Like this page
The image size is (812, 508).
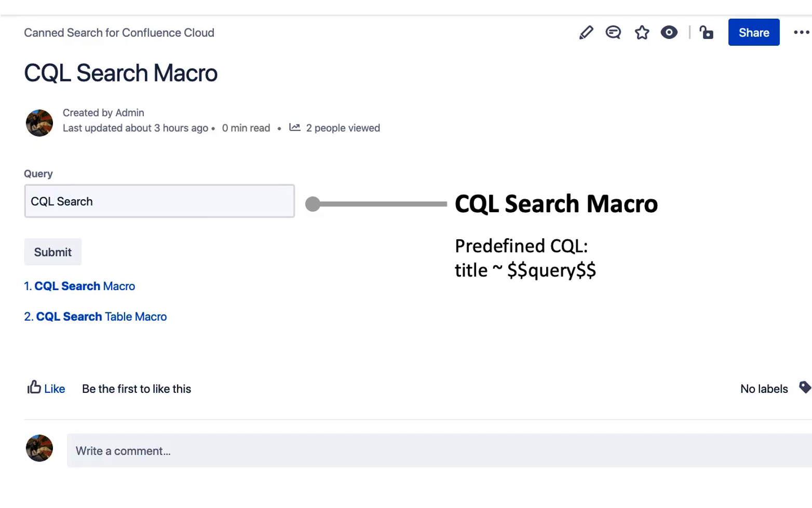[x=55, y=389]
